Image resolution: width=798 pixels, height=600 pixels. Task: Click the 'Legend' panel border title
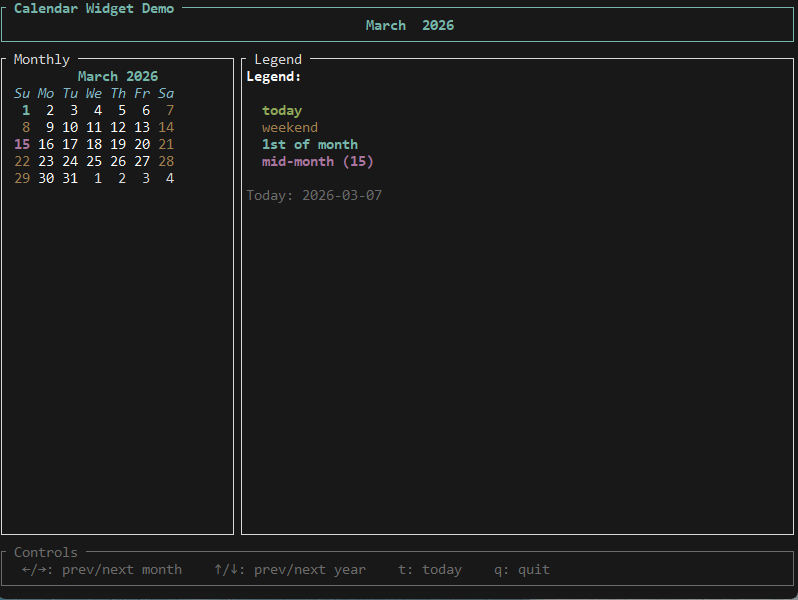(x=278, y=59)
